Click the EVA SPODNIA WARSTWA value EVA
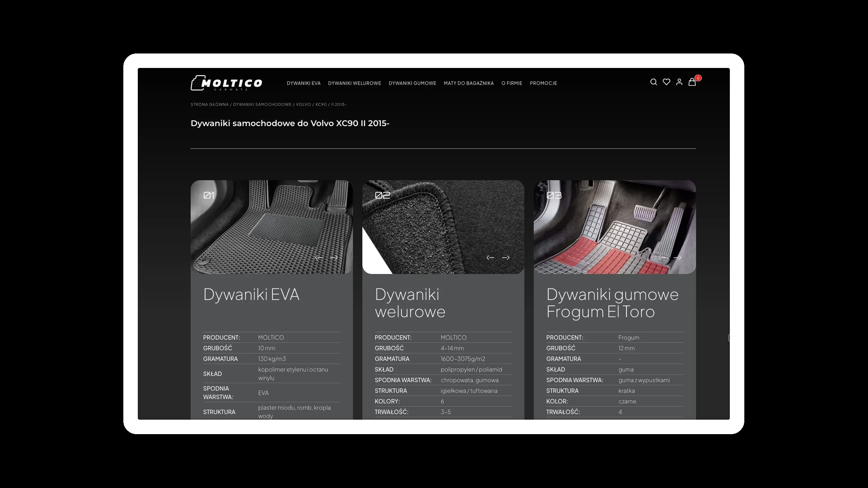Viewport: 868px width, 488px height. [263, 393]
